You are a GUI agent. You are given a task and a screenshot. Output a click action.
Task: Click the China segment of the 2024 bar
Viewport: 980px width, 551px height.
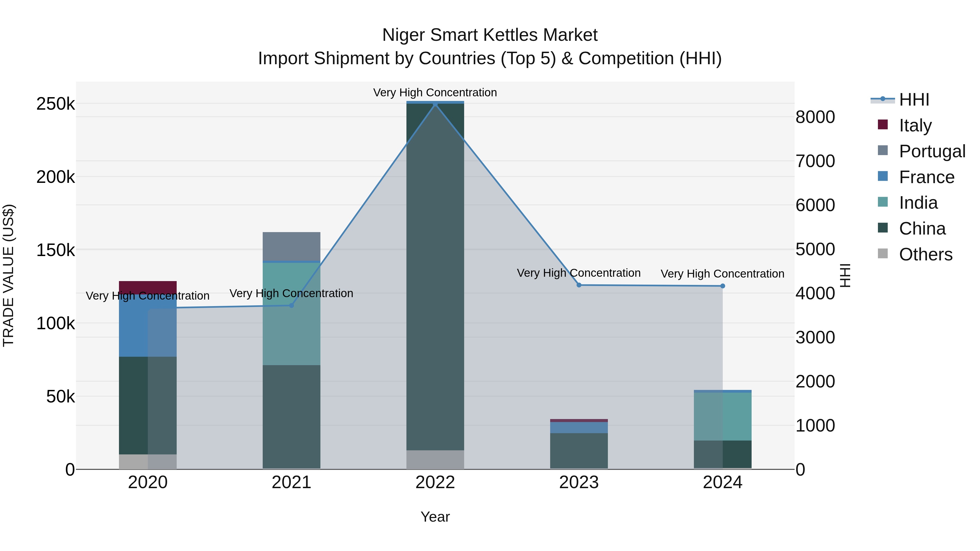click(722, 454)
